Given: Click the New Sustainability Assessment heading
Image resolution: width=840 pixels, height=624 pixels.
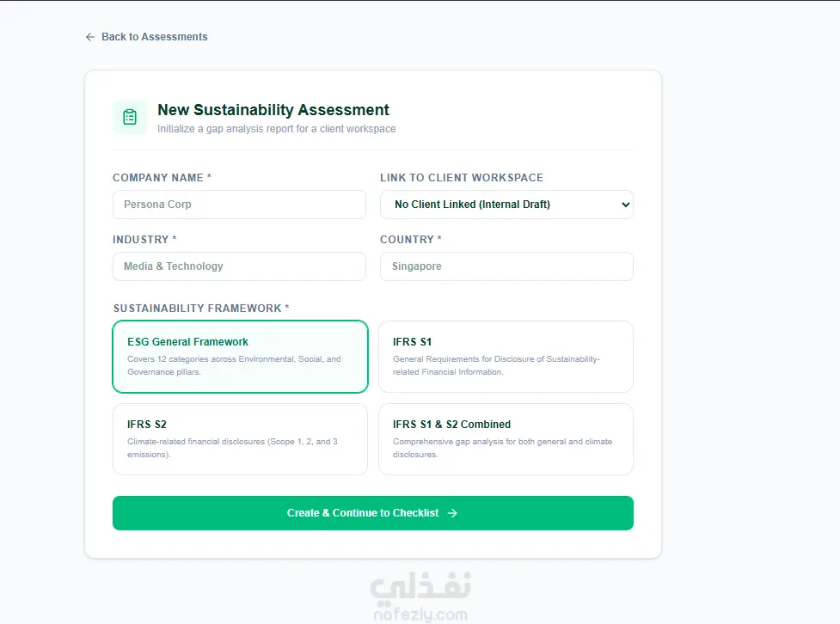Looking at the screenshot, I should pyautogui.click(x=273, y=110).
